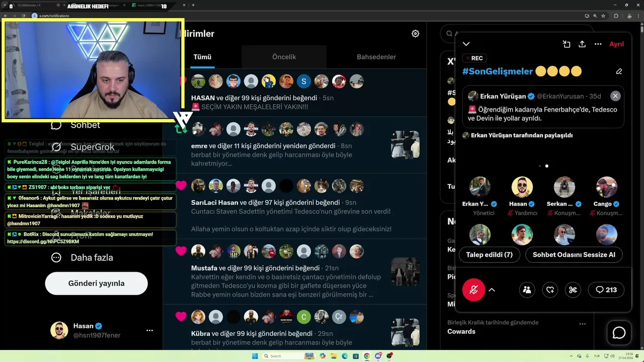
Task: Open TUR keyboard language switcher
Action: [x=597, y=356]
